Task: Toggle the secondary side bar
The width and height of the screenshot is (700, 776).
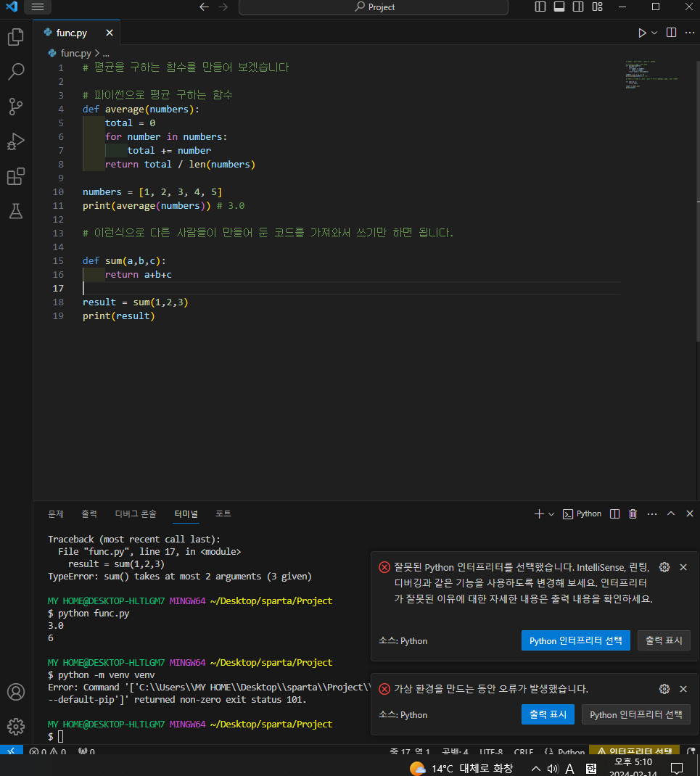Action: 577,7
